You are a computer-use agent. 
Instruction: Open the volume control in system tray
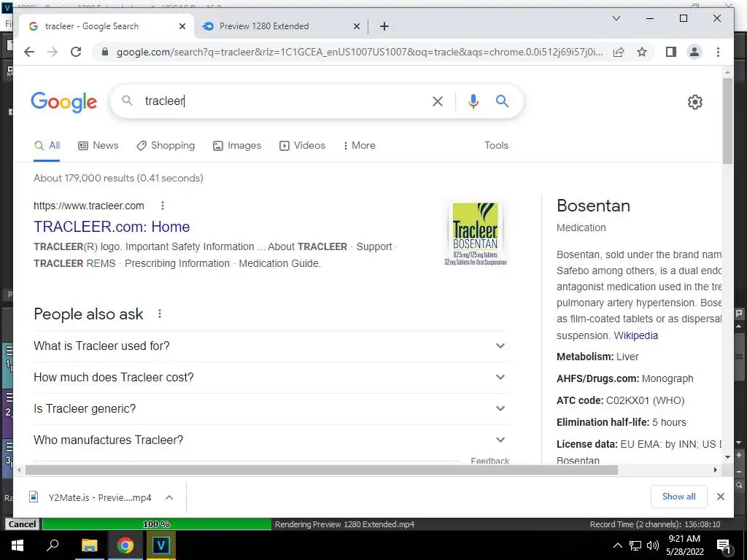(x=653, y=545)
